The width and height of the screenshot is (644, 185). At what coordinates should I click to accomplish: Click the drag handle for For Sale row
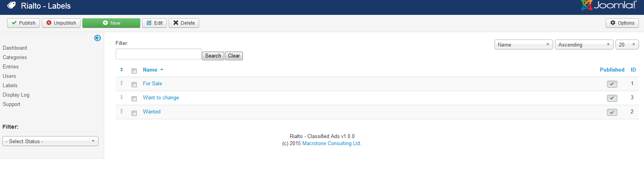[121, 83]
